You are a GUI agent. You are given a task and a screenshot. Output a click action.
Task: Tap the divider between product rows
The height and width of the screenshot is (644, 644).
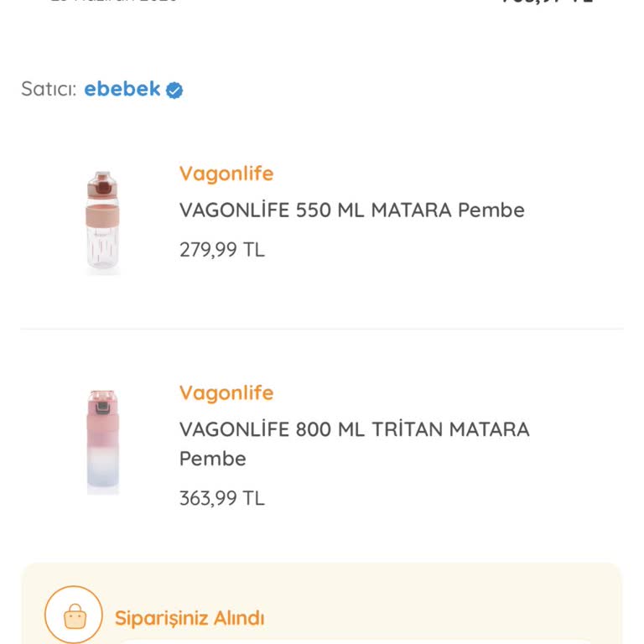pyautogui.click(x=322, y=329)
